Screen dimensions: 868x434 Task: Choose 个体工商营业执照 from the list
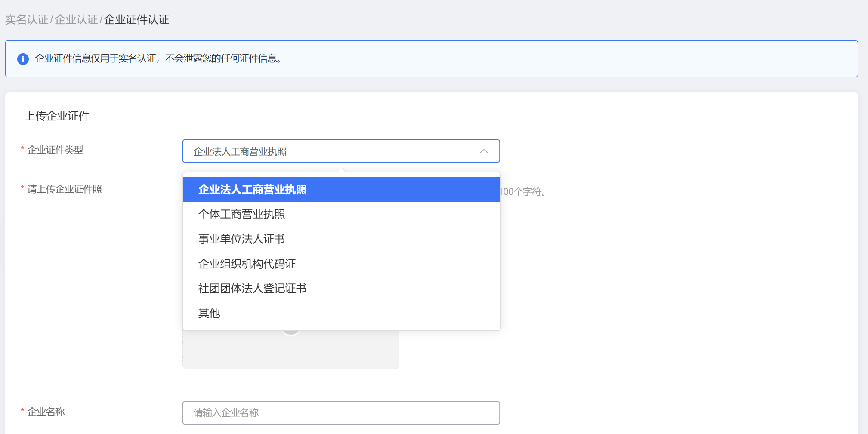[241, 214]
